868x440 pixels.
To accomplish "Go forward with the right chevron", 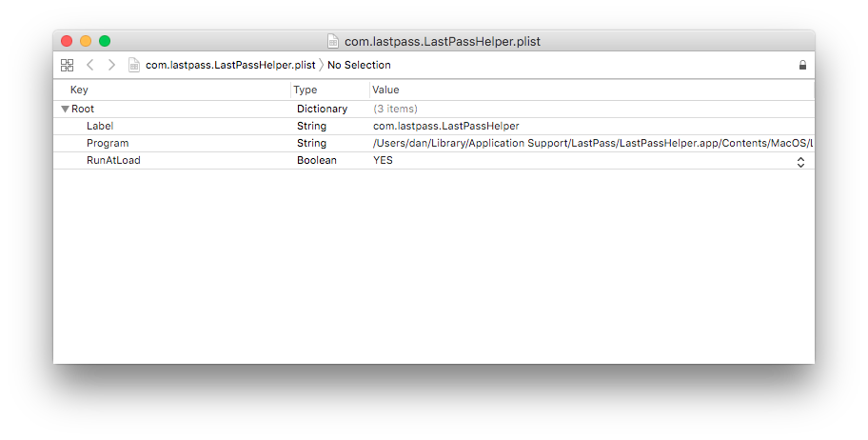I will tap(111, 65).
